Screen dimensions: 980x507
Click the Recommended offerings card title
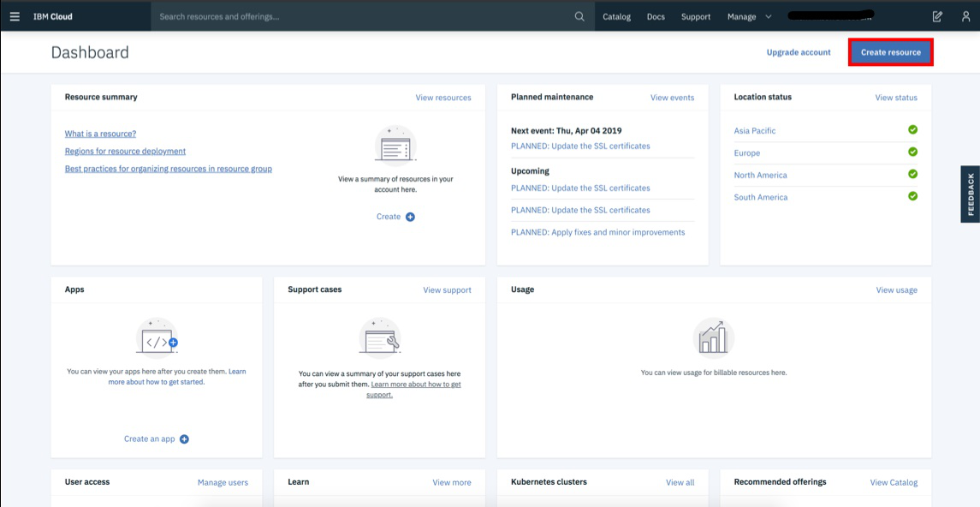[x=780, y=482]
